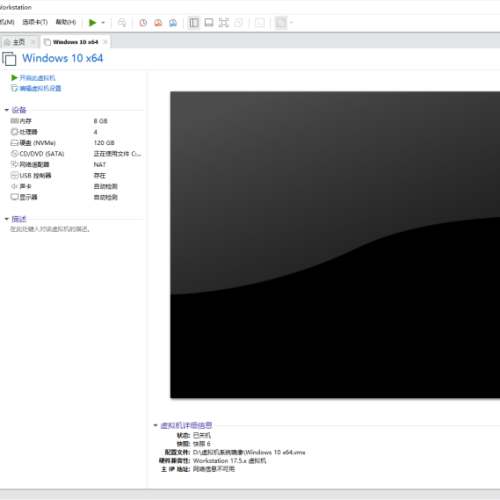Click the Send Ctrl+Alt+Del toolbar icon
The height and width of the screenshot is (500, 500).
coord(122,23)
